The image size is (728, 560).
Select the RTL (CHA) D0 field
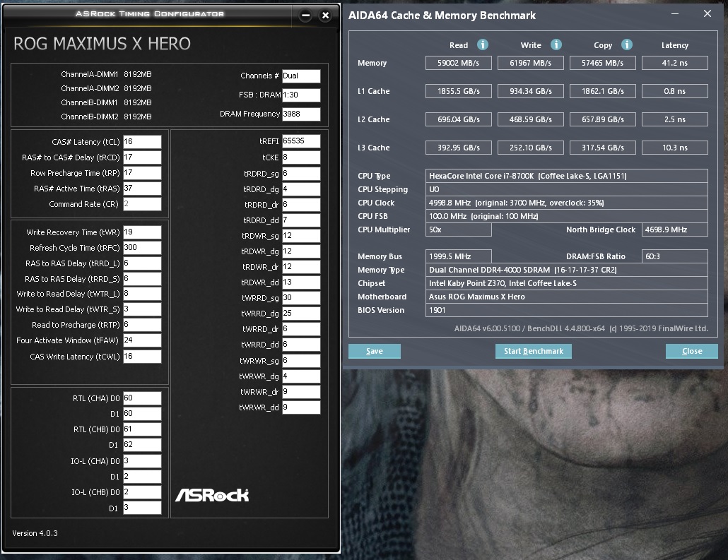[x=142, y=398]
